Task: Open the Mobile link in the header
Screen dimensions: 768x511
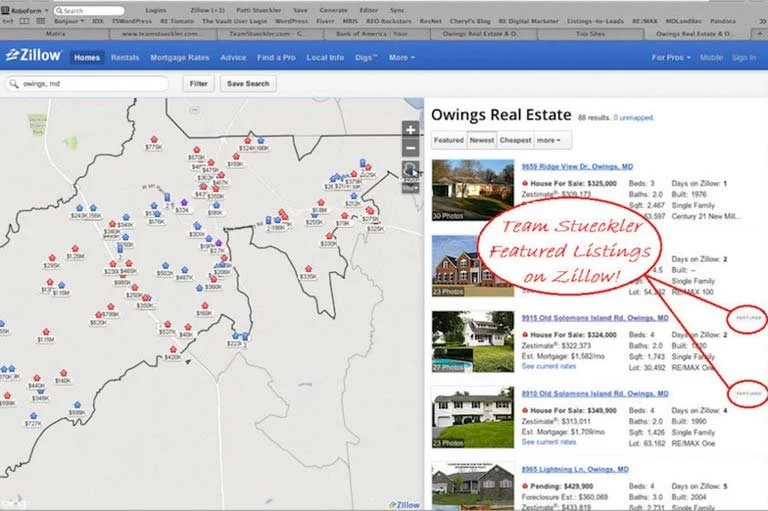Action: pyautogui.click(x=711, y=57)
